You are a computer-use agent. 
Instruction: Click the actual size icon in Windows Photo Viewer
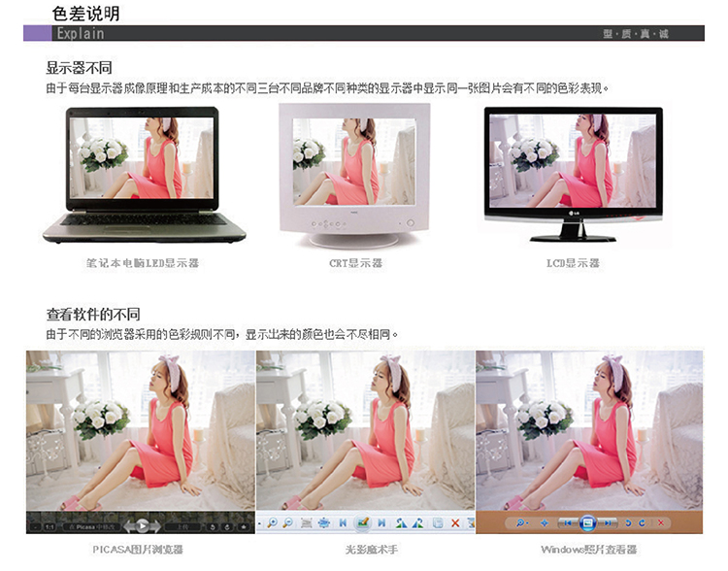coord(545,523)
